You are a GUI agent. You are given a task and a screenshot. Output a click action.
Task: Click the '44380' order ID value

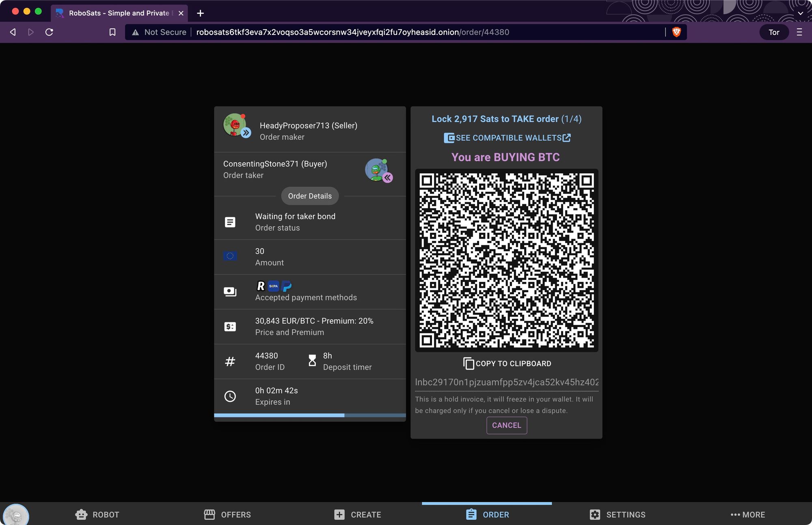(x=266, y=356)
